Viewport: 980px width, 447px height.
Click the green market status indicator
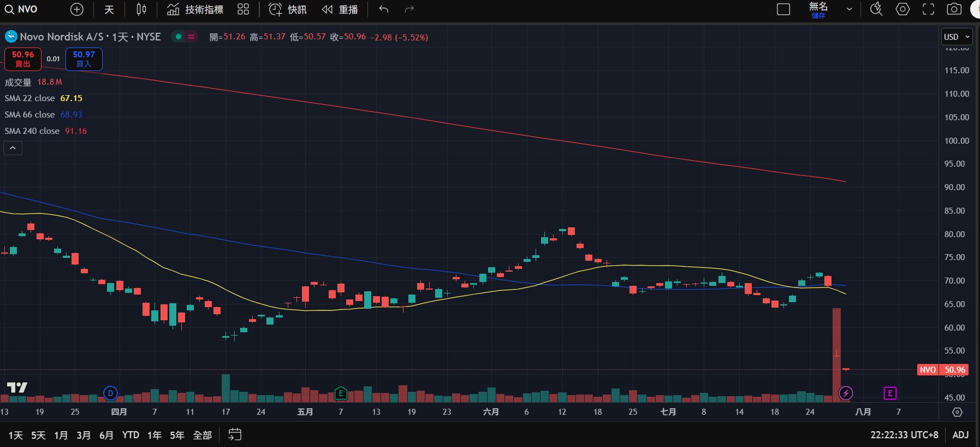tap(179, 37)
